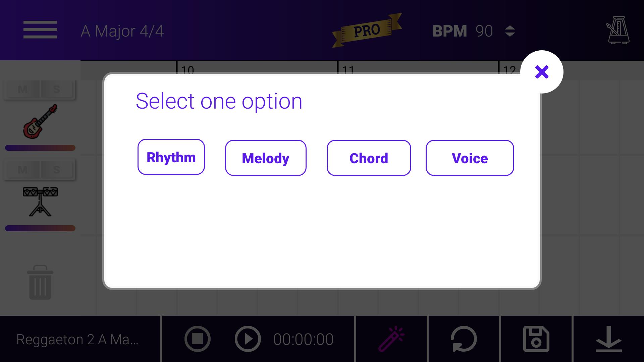Select the percussion drums track icon

tap(40, 201)
